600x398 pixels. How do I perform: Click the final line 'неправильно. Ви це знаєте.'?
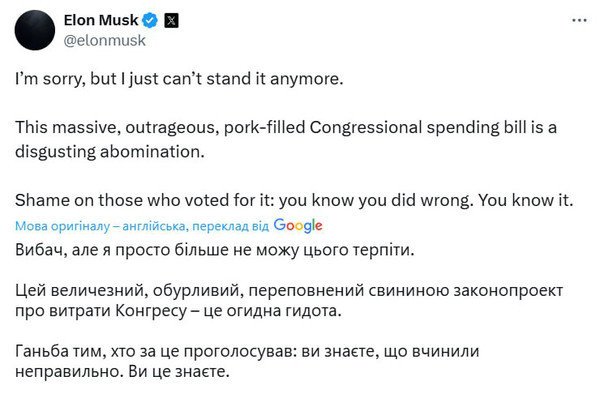[122, 372]
